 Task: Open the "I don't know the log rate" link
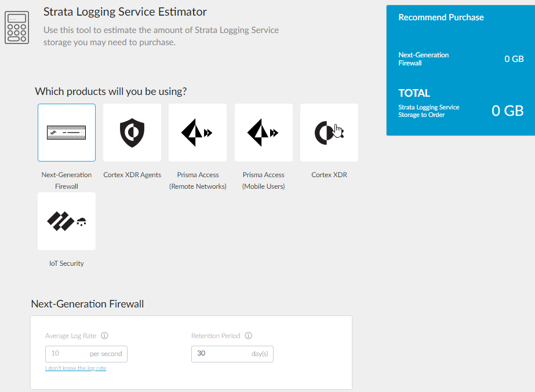click(x=76, y=368)
